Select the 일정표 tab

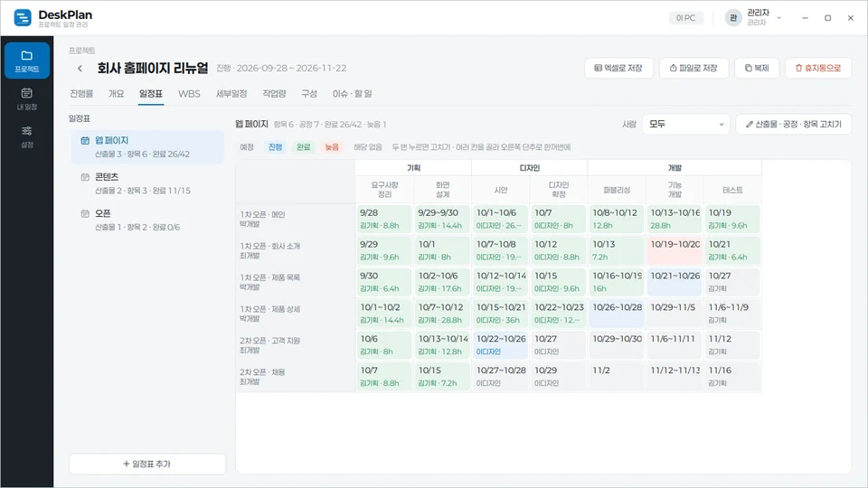point(151,93)
